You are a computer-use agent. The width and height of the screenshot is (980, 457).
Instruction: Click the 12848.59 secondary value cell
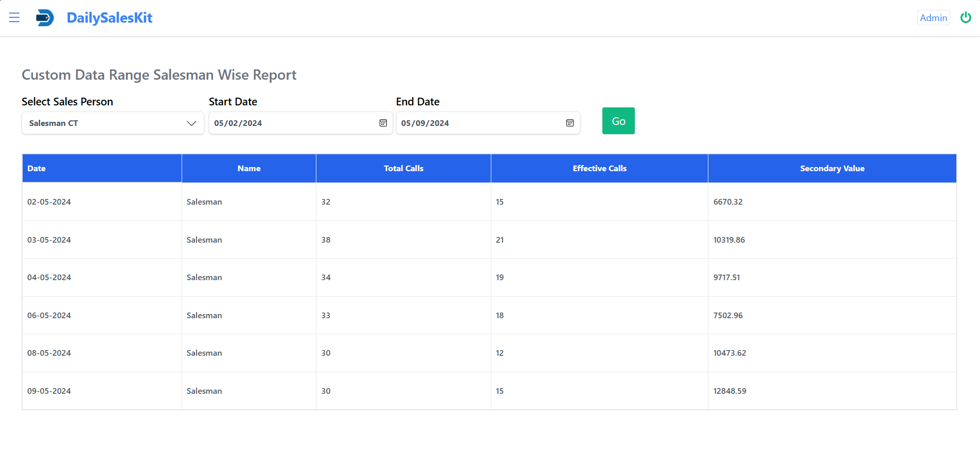coord(729,391)
